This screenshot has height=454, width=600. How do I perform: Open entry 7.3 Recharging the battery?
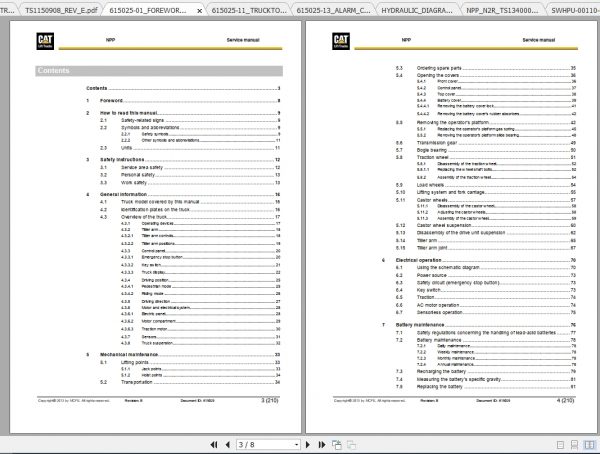click(486, 371)
